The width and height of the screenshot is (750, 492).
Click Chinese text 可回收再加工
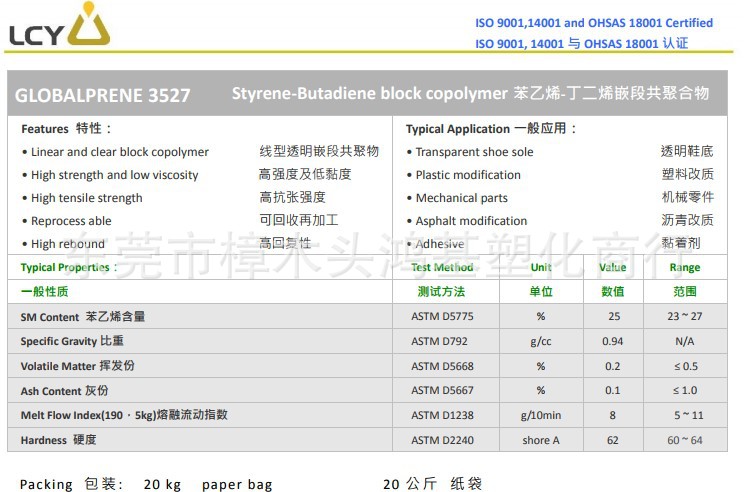[x=299, y=220]
